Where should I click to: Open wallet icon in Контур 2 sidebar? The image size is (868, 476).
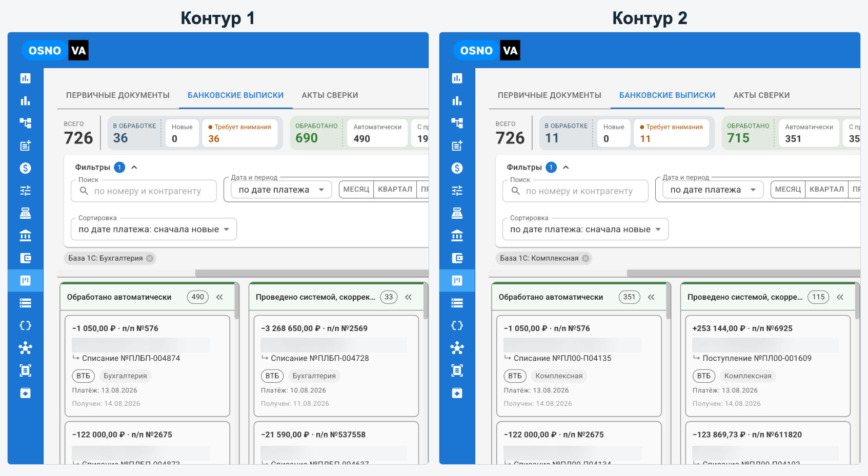(x=457, y=258)
